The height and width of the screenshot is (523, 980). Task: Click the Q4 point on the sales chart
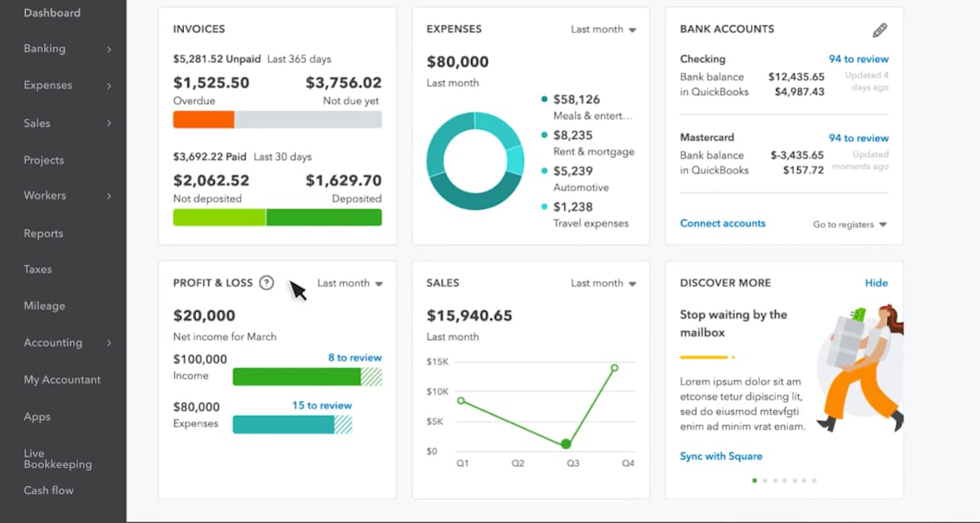pos(615,369)
